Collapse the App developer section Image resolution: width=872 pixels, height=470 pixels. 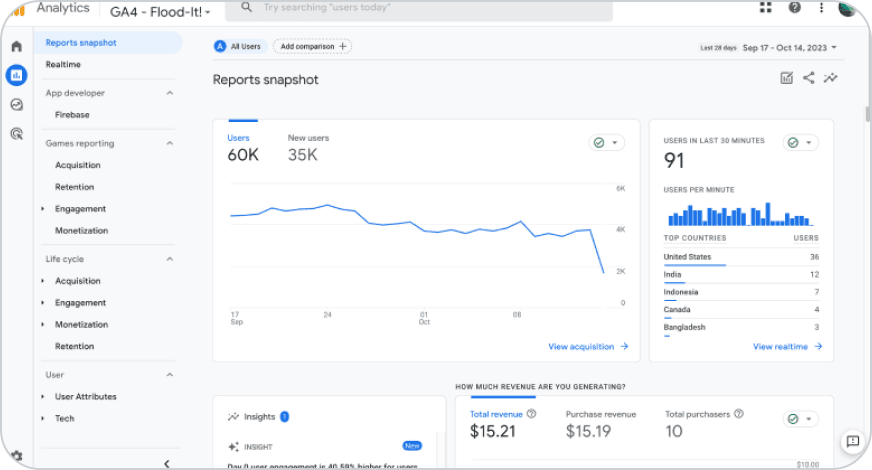pos(170,93)
